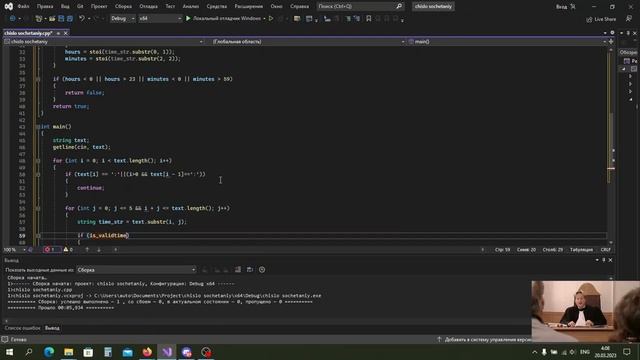Open the Сборка menu

pyautogui.click(x=123, y=7)
